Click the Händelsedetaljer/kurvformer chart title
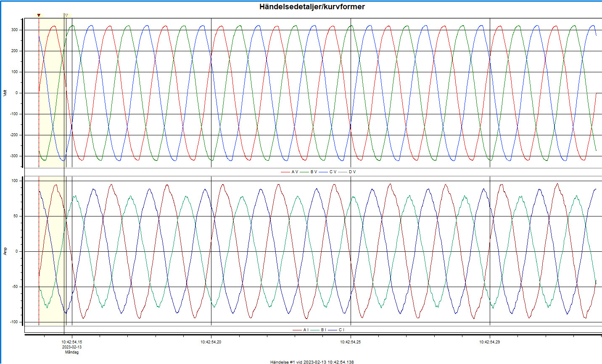Screen dimensions: 602x364 (312, 7)
